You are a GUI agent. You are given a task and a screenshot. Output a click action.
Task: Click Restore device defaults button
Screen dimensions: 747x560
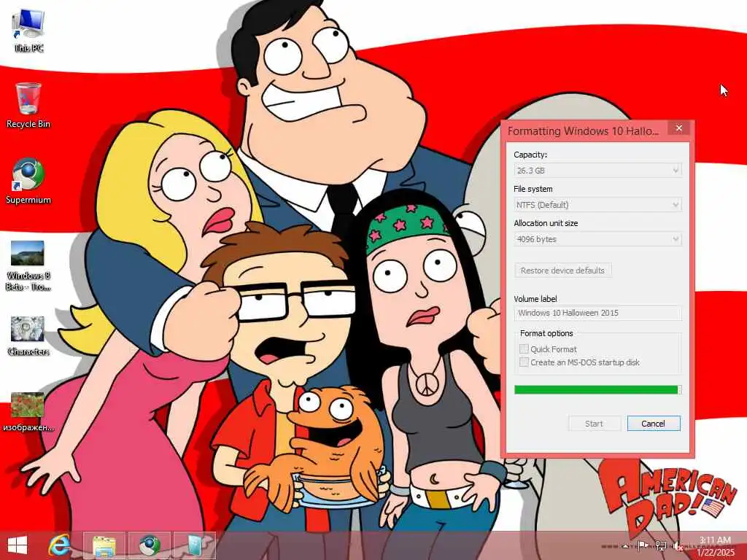pyautogui.click(x=562, y=271)
